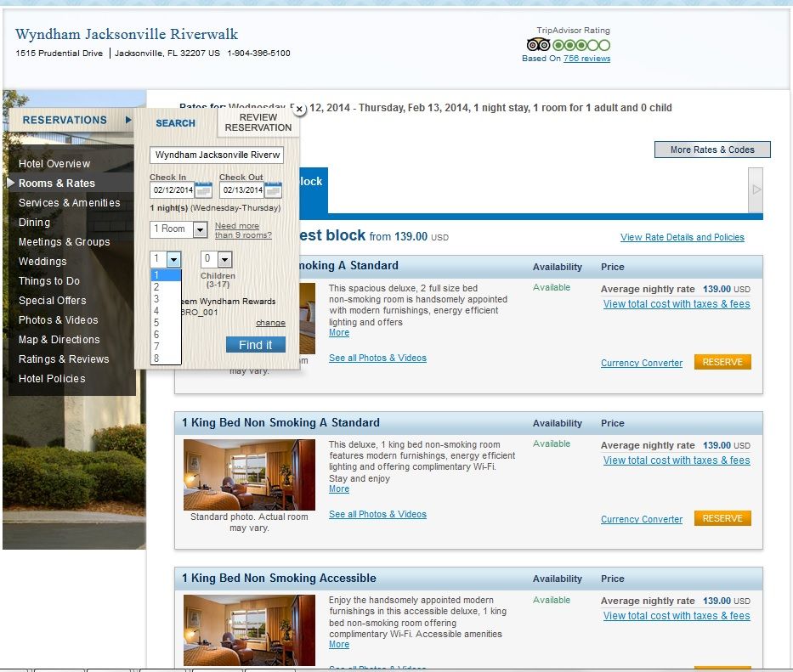Open Weddings page
Image resolution: width=793 pixels, height=672 pixels.
point(42,262)
